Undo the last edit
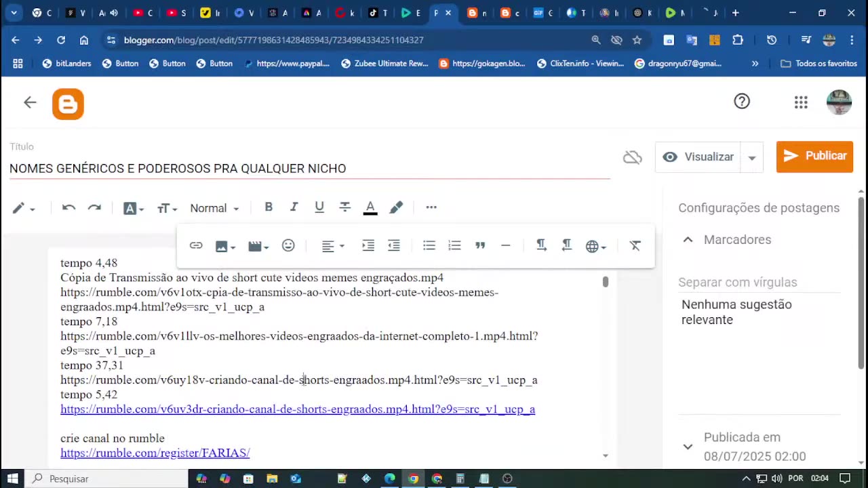868x488 pixels. coord(68,207)
